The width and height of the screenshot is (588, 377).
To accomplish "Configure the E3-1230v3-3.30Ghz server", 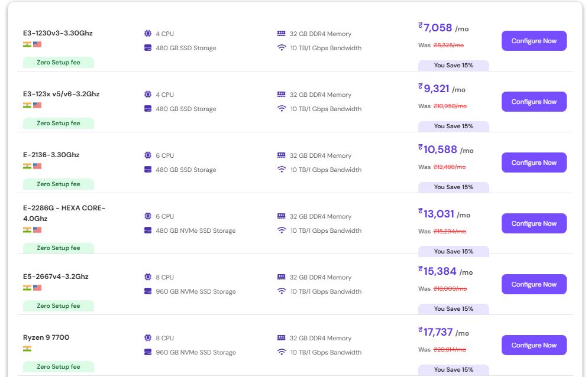I will (x=534, y=41).
